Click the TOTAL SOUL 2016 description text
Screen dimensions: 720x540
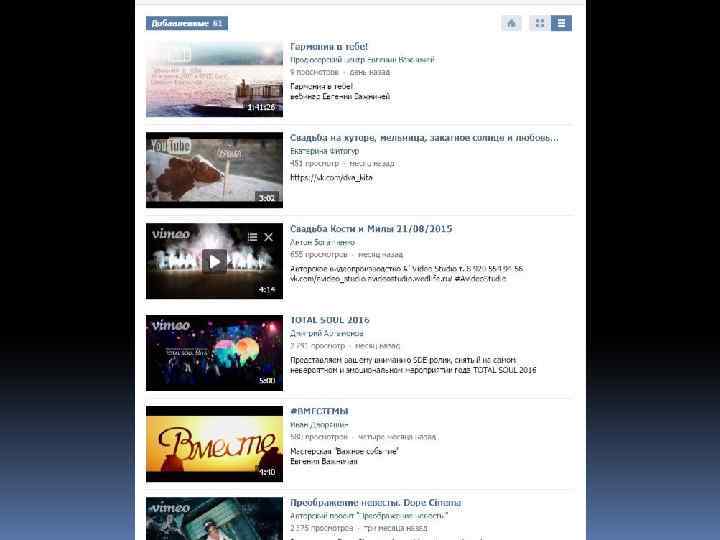[x=413, y=365]
